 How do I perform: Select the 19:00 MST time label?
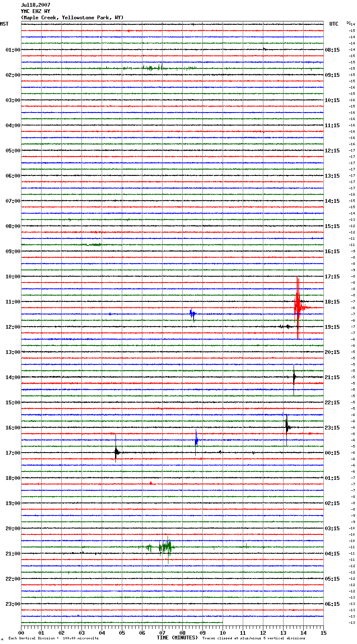point(13,503)
